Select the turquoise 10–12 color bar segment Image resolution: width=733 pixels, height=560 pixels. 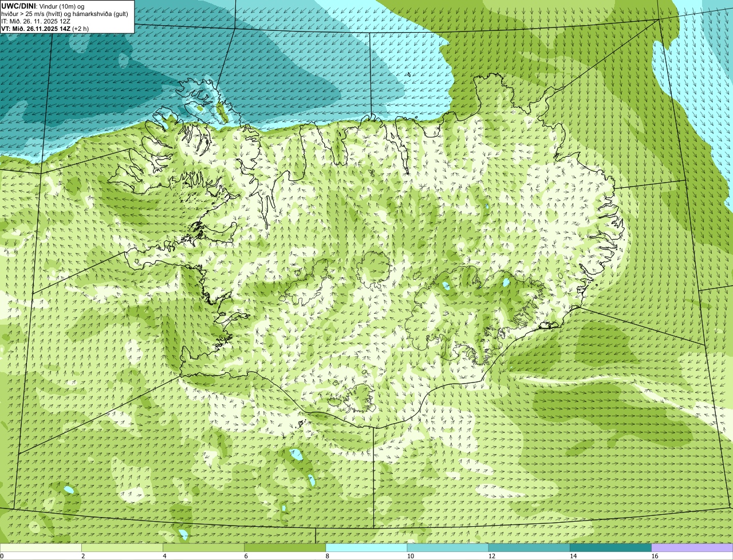point(448,548)
